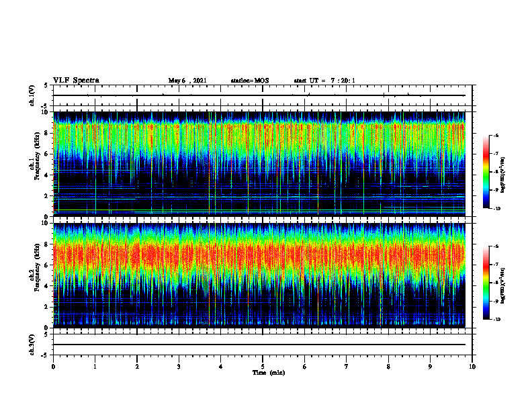Select the "May 6, 2021" date text
Image resolution: width=532 pixels, height=411 pixels.
pos(187,81)
